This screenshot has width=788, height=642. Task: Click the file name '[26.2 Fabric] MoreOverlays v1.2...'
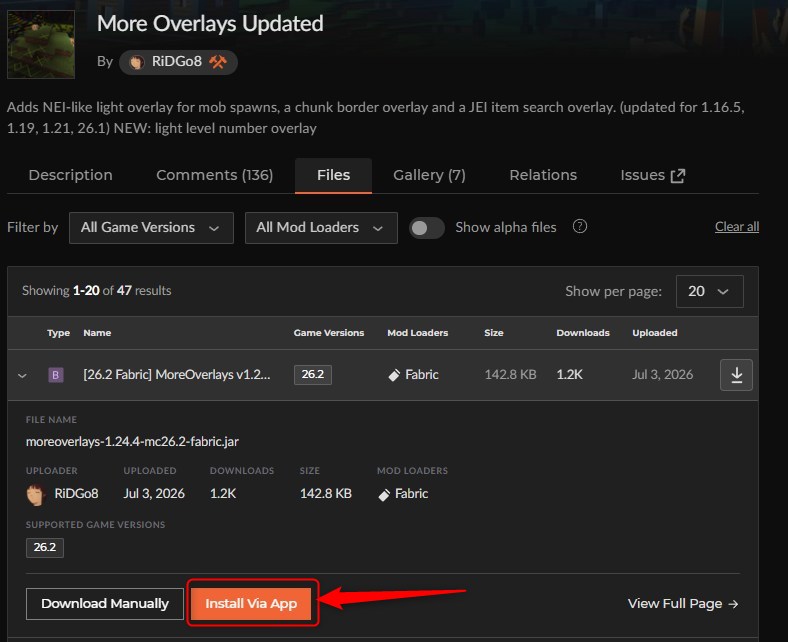177,375
